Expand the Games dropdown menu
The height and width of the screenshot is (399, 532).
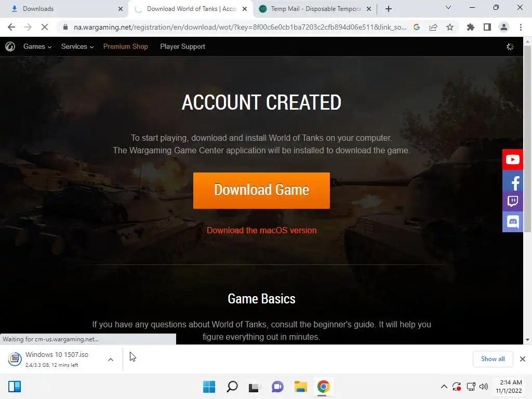coord(37,46)
